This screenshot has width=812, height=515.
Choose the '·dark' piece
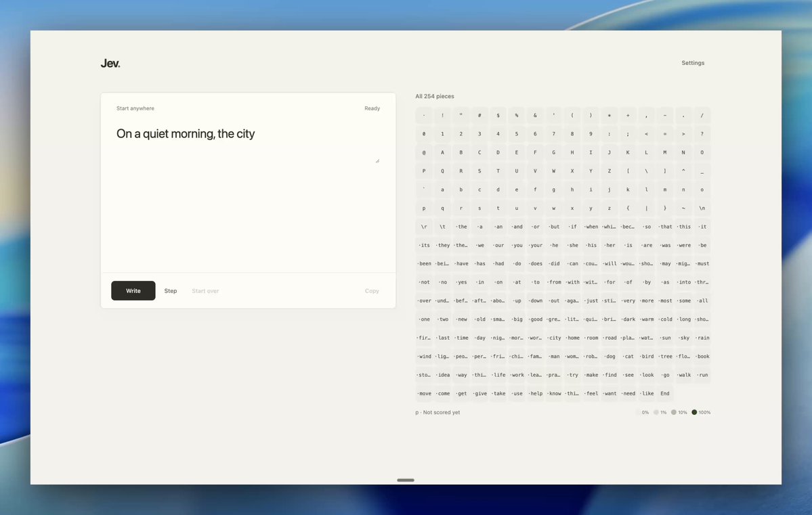click(628, 319)
